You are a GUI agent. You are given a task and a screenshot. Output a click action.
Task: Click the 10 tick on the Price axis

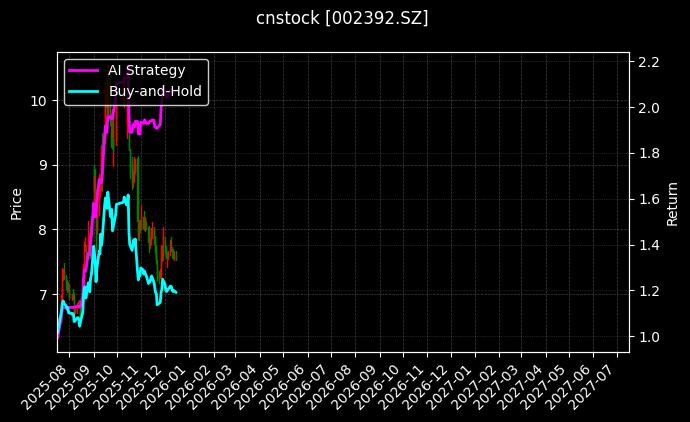point(38,100)
